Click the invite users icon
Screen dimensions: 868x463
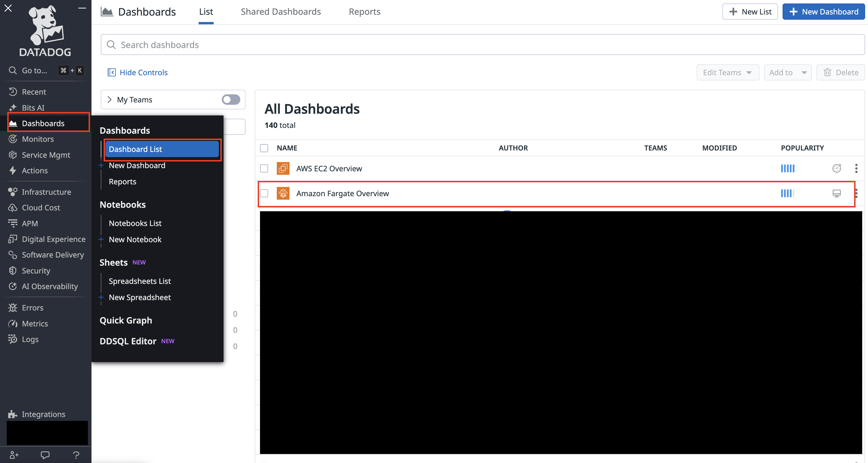(x=14, y=455)
